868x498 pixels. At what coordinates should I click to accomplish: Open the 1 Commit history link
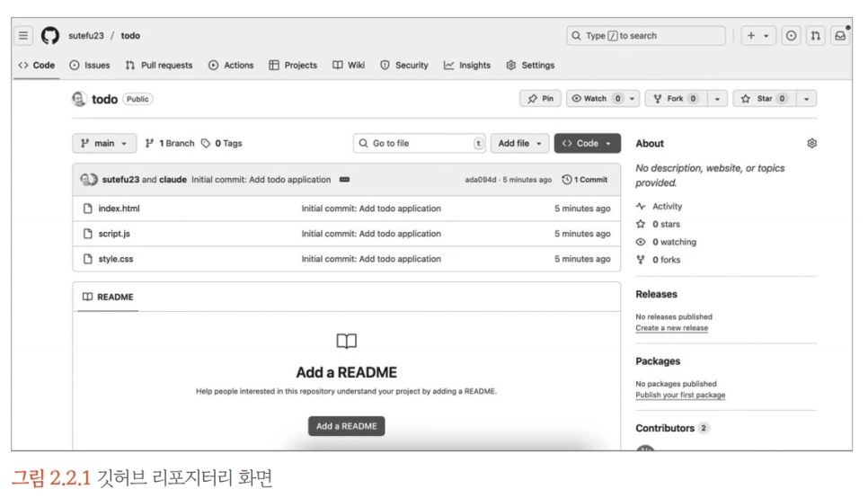[585, 180]
